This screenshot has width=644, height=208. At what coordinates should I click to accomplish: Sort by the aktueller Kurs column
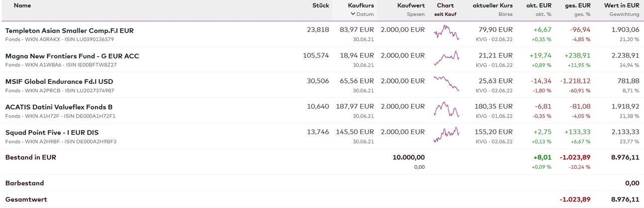point(493,6)
